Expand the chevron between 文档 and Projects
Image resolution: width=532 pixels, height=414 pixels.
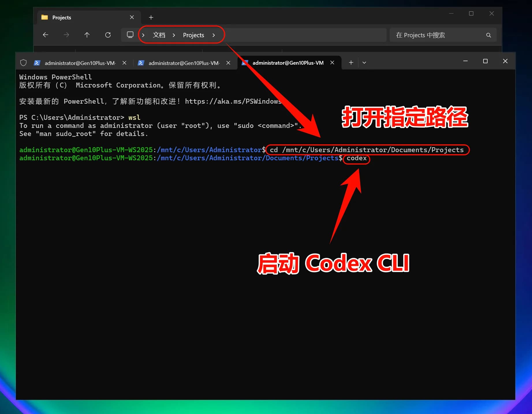(174, 35)
